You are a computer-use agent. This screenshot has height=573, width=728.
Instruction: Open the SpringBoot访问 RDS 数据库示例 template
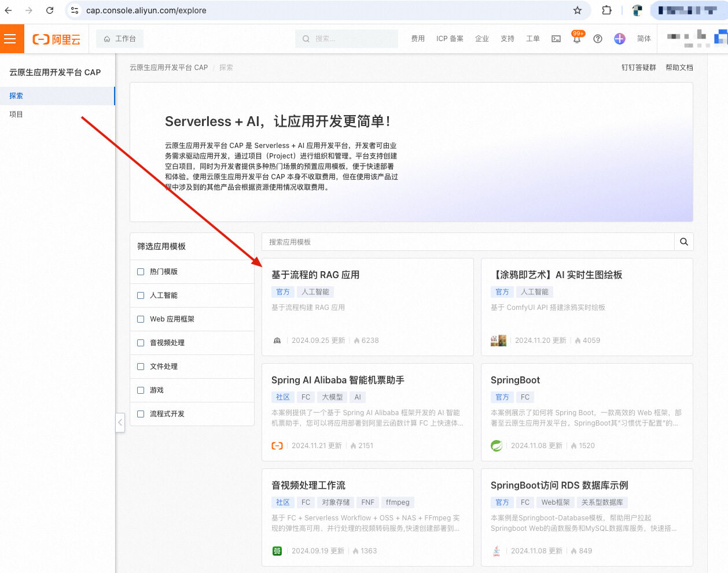(x=559, y=486)
